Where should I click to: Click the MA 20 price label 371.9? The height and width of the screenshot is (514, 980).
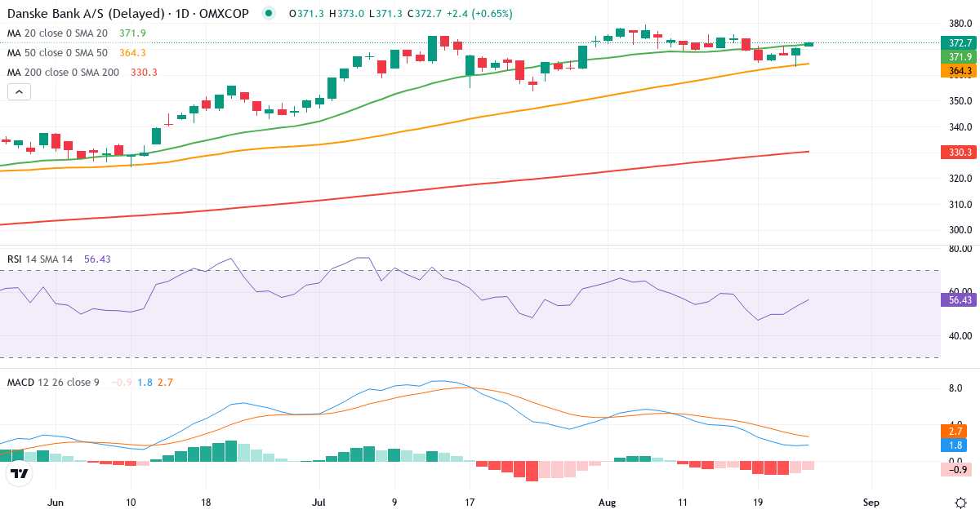point(960,56)
